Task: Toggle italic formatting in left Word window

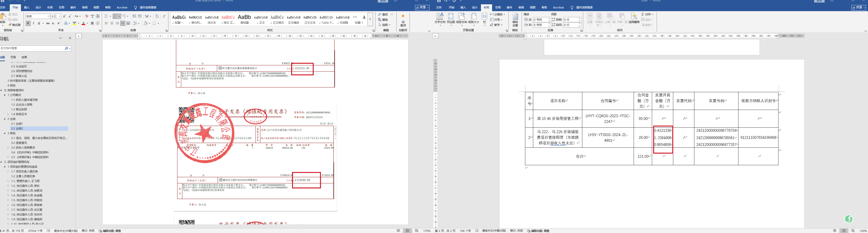Action: click(x=33, y=23)
